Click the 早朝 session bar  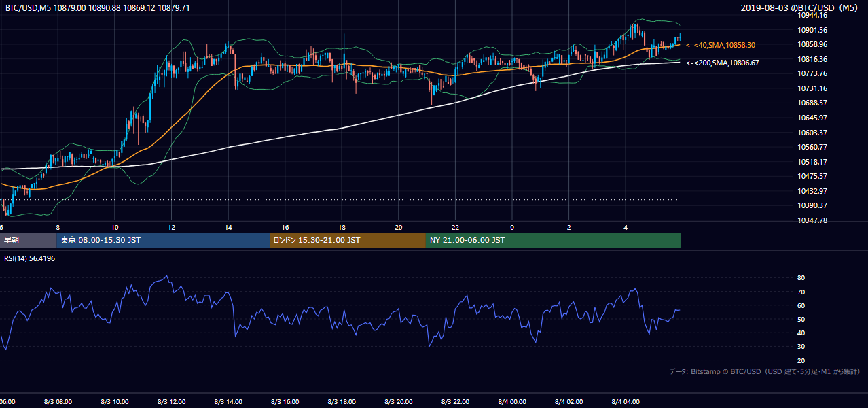pos(28,240)
